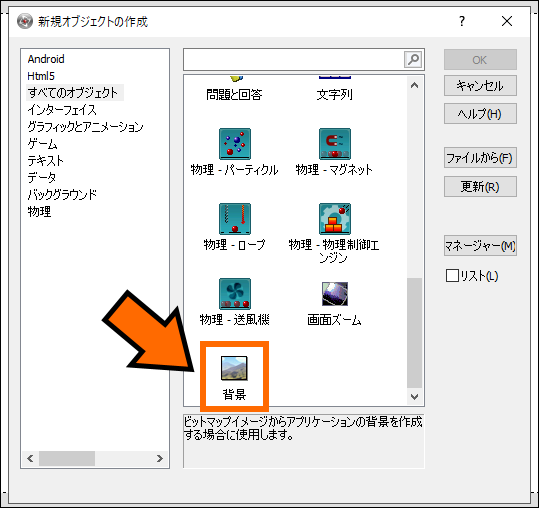Open the Android category
Image resolution: width=539 pixels, height=508 pixels.
46,59
